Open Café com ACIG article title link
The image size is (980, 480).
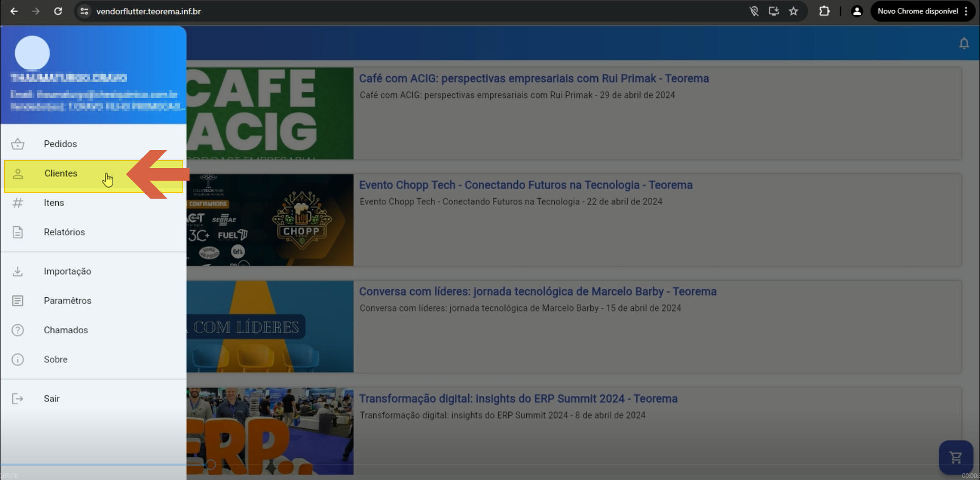(534, 78)
